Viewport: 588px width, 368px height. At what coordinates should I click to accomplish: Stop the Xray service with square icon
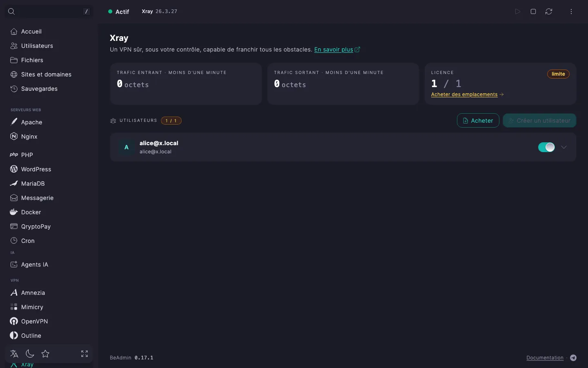533,11
